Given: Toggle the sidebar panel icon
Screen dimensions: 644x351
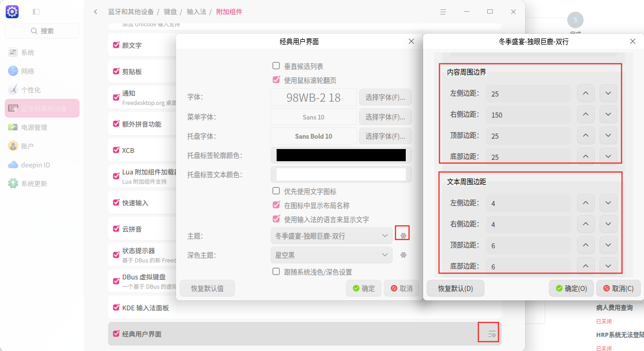Looking at the screenshot, I should (36, 12).
